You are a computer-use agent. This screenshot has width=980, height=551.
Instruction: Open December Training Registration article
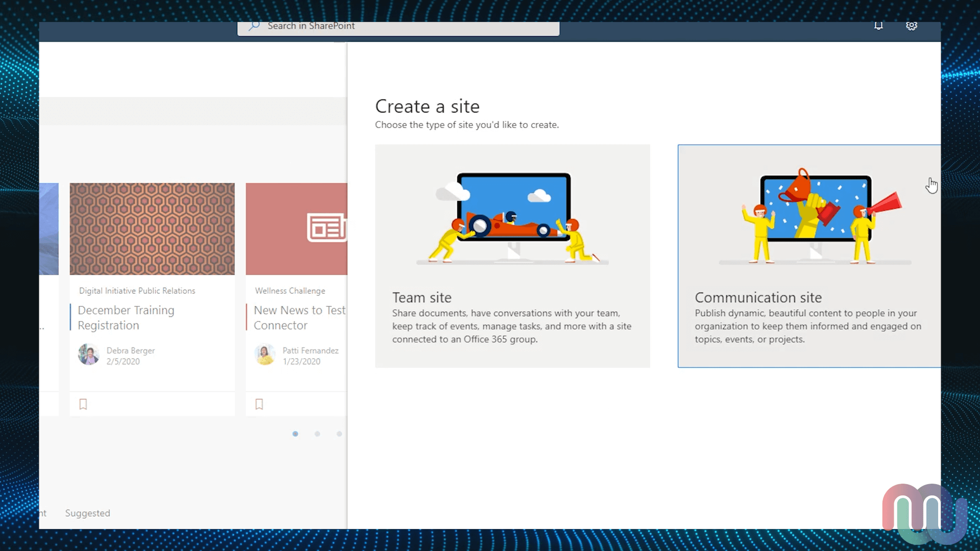pos(126,317)
